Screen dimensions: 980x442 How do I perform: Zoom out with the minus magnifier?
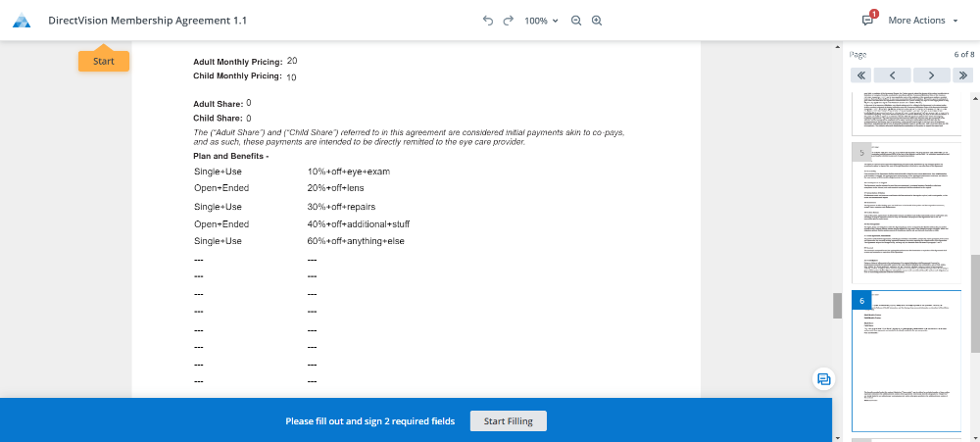(576, 21)
